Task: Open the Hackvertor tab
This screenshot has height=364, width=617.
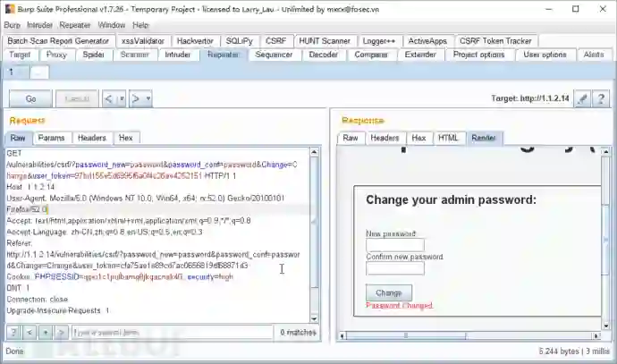Action: [x=195, y=41]
